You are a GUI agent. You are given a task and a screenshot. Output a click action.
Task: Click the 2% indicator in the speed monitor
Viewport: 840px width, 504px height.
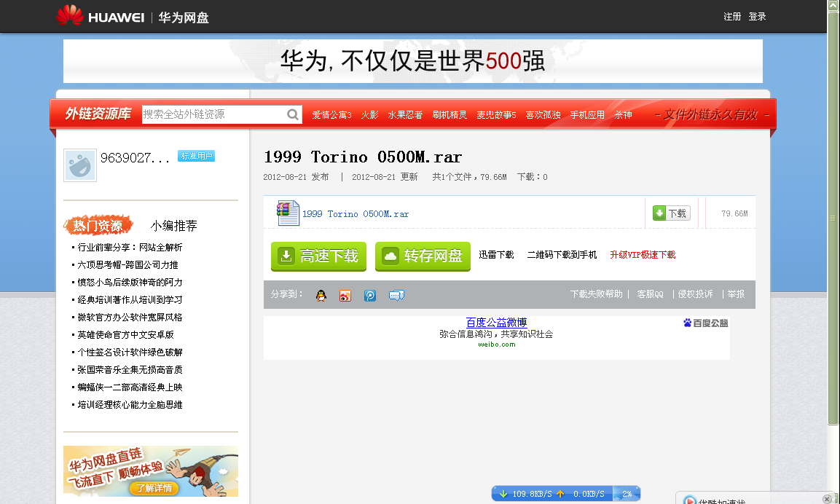tap(627, 494)
